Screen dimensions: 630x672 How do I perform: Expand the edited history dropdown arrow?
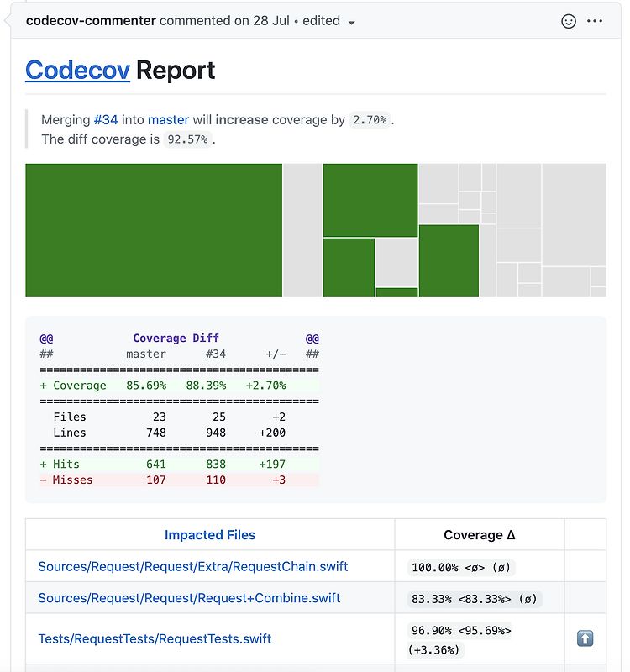(x=351, y=23)
